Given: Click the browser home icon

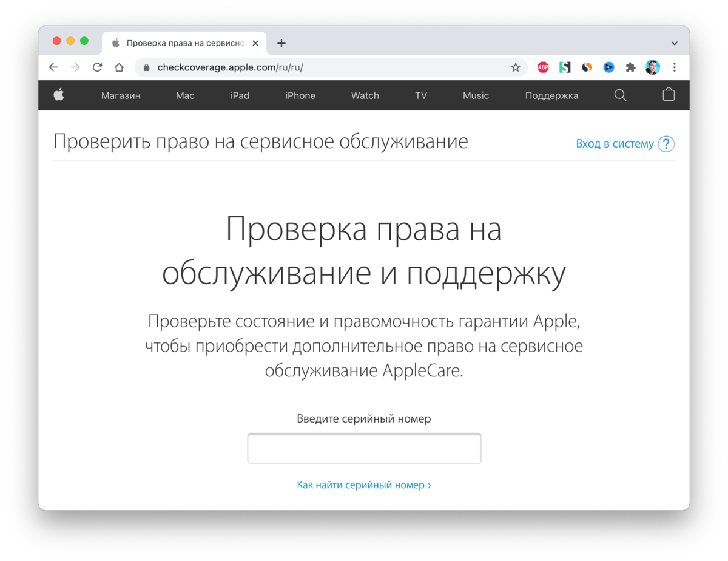Looking at the screenshot, I should tap(119, 67).
